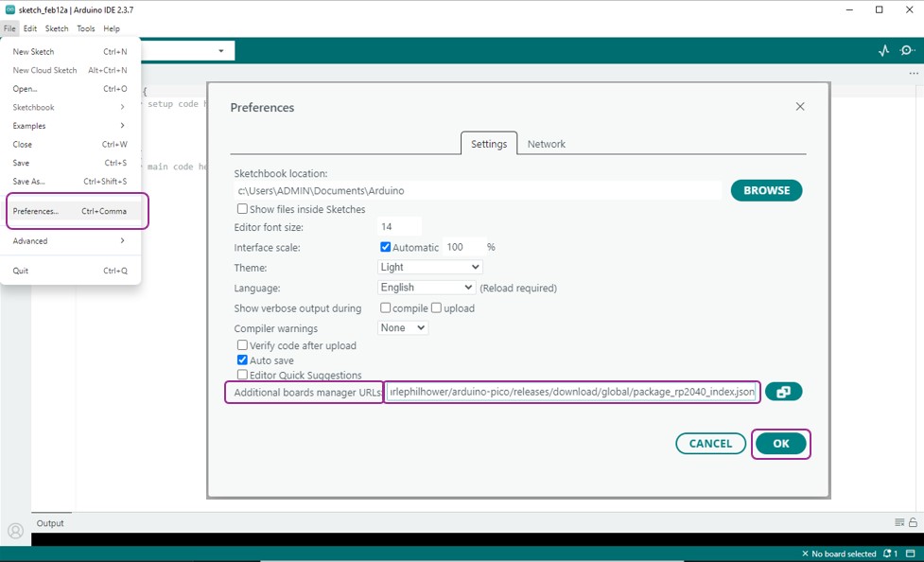Confirm preferences with OK button

[781, 444]
